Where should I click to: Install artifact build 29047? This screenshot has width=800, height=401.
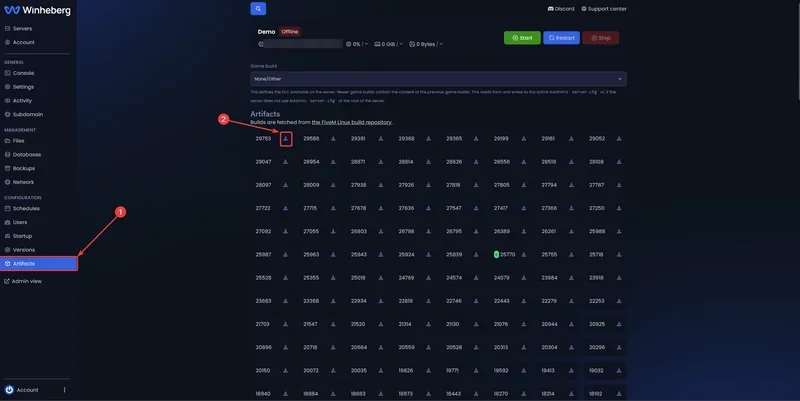pyautogui.click(x=286, y=162)
